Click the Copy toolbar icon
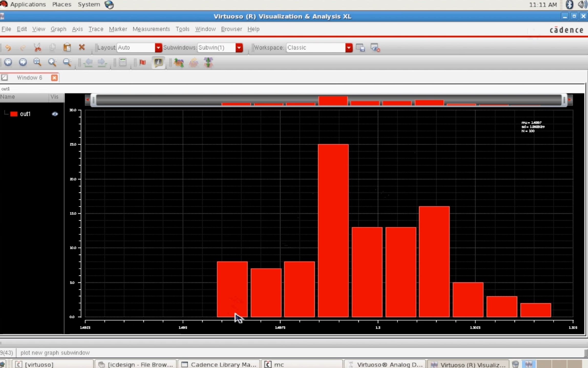 tap(52, 47)
